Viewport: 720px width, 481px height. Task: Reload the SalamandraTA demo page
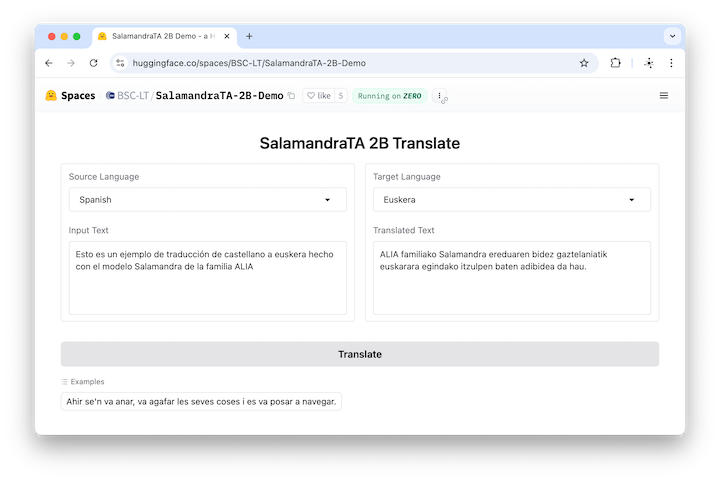(94, 63)
